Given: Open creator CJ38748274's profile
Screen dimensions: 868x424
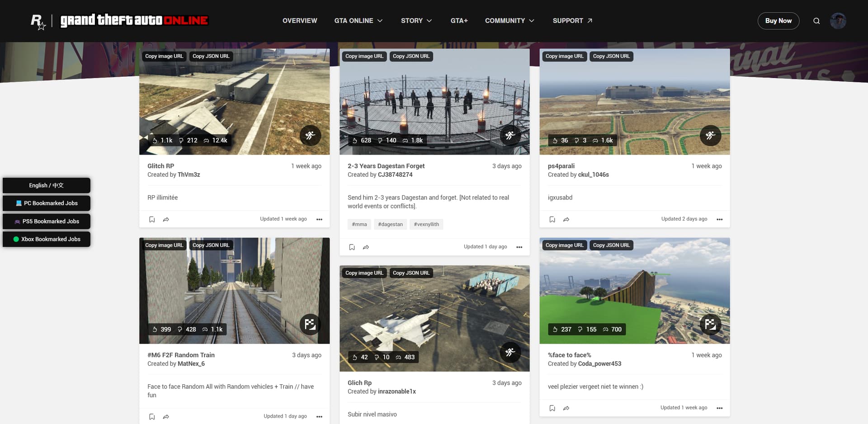Looking at the screenshot, I should point(395,174).
